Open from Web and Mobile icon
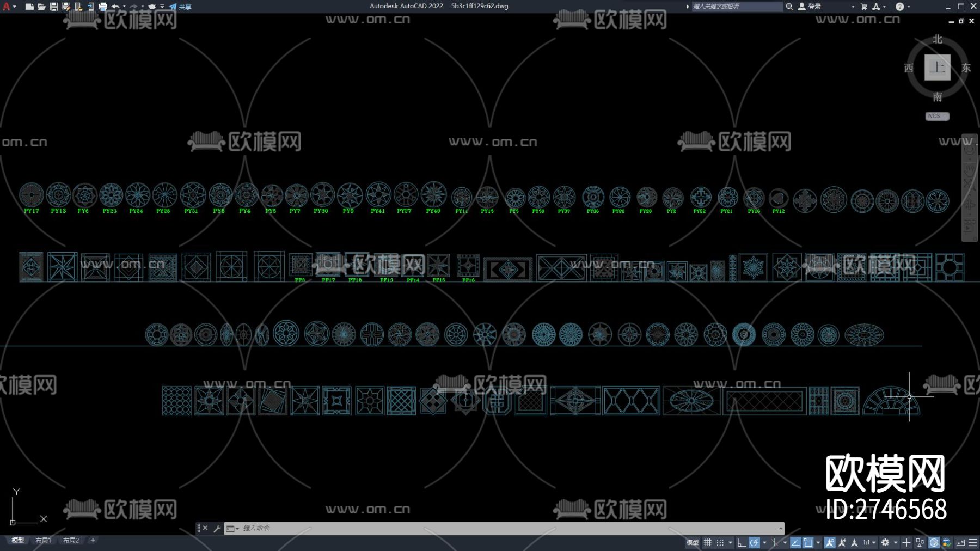 click(78, 7)
